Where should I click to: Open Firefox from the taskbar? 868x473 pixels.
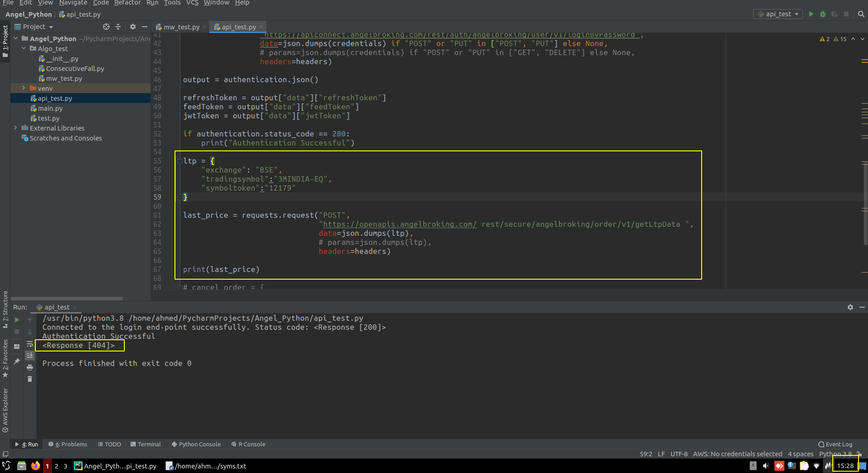(35, 466)
